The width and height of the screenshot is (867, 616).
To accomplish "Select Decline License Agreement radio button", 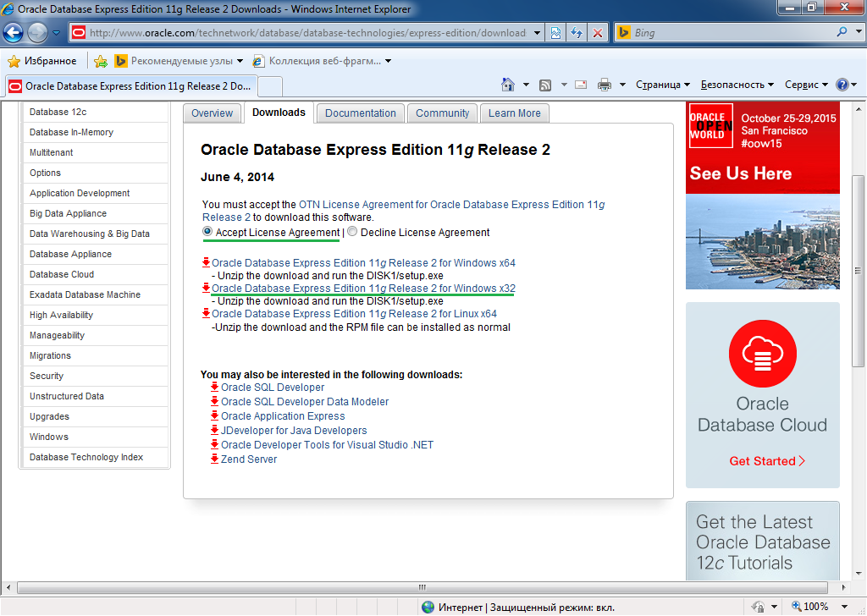I will [x=352, y=232].
